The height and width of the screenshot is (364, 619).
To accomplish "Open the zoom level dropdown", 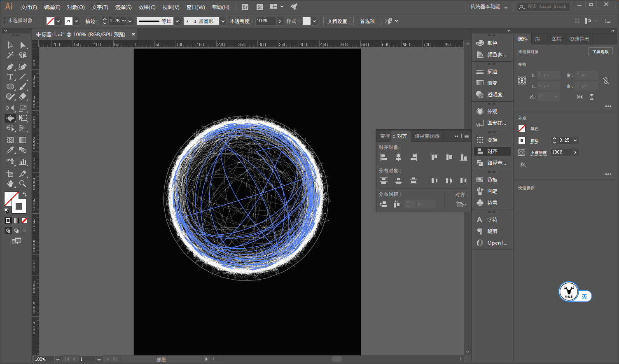I will point(58,359).
